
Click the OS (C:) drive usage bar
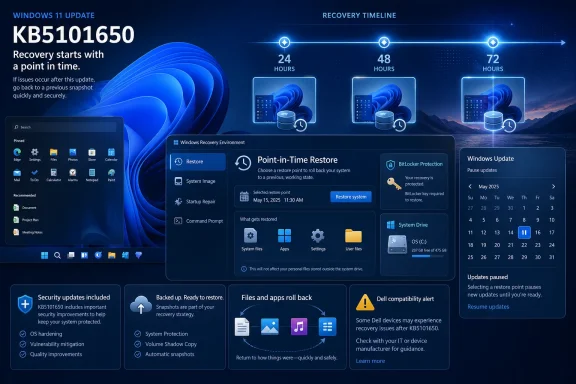click(428, 256)
